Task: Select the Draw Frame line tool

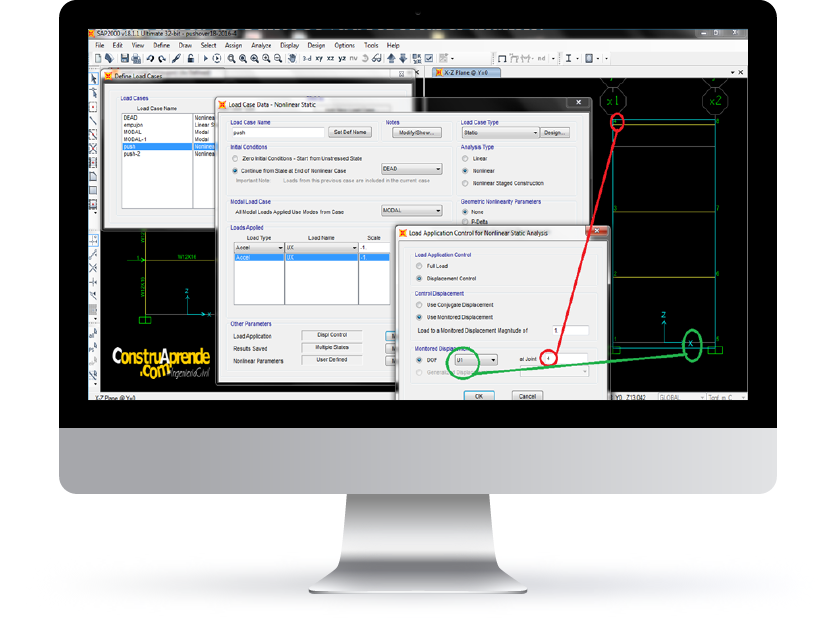Action: 93,121
